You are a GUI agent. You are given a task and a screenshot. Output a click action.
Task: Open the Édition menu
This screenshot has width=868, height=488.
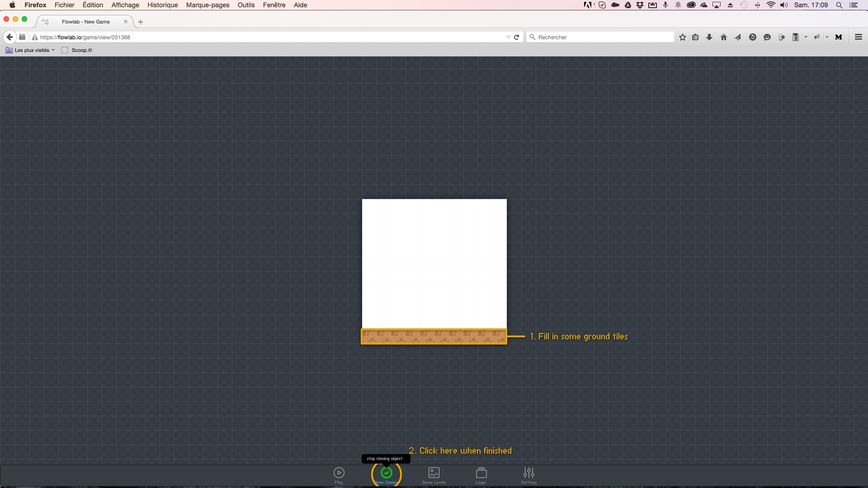(x=93, y=5)
